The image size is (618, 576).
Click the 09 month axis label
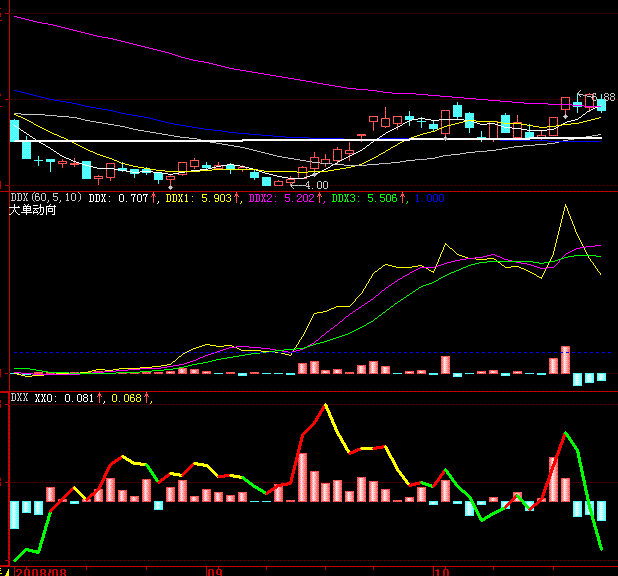215,572
